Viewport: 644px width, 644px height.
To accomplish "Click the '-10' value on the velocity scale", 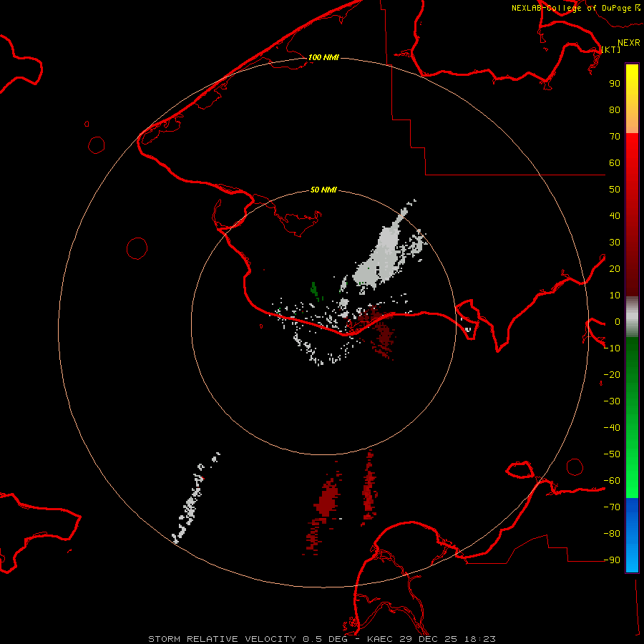I will click(612, 348).
